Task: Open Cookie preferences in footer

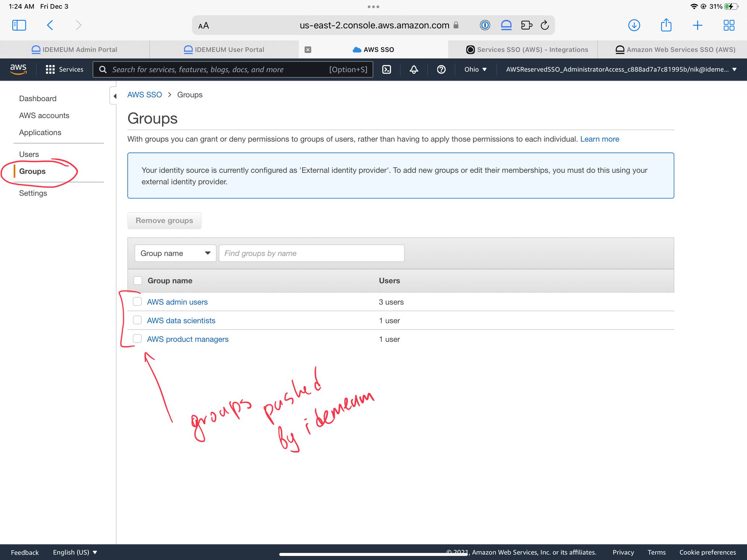Action: click(707, 552)
